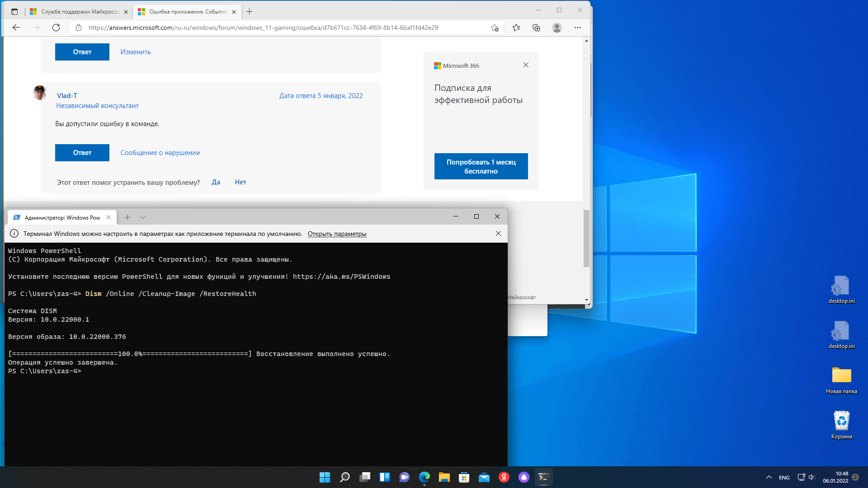
Task: Switch to Microsoft Edge on taskbar
Action: pyautogui.click(x=425, y=477)
